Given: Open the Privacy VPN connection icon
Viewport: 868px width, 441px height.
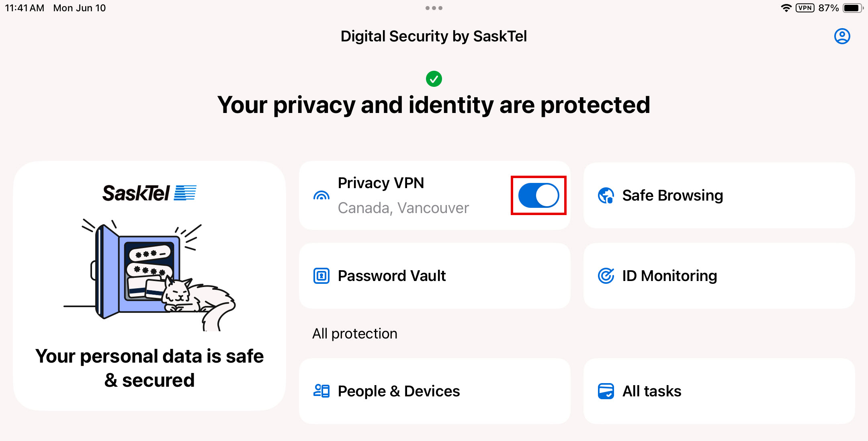Looking at the screenshot, I should [x=321, y=195].
